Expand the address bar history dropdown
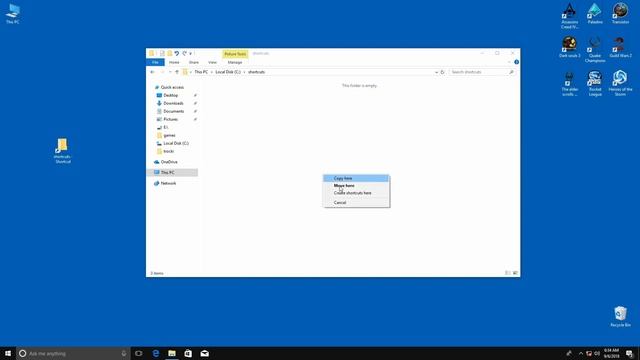 (x=436, y=72)
